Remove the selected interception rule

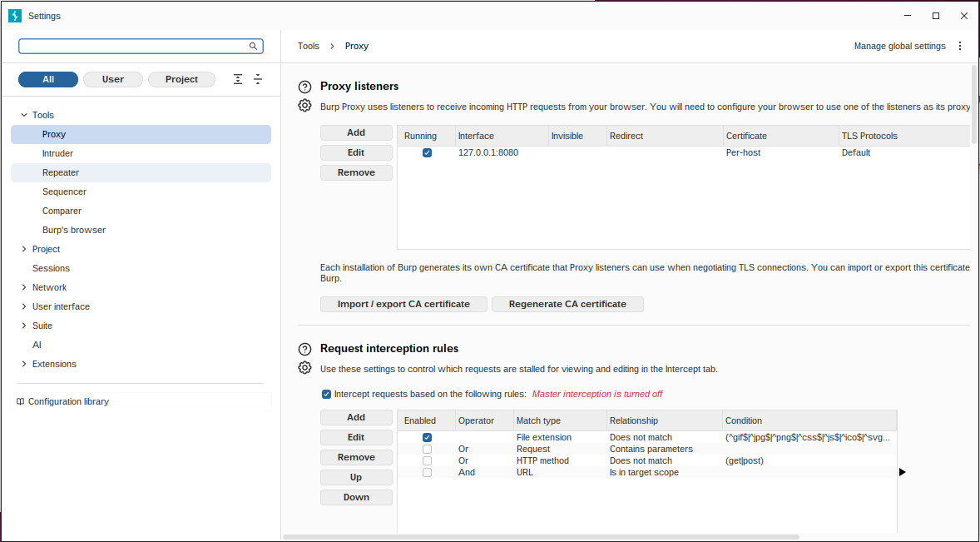click(356, 457)
